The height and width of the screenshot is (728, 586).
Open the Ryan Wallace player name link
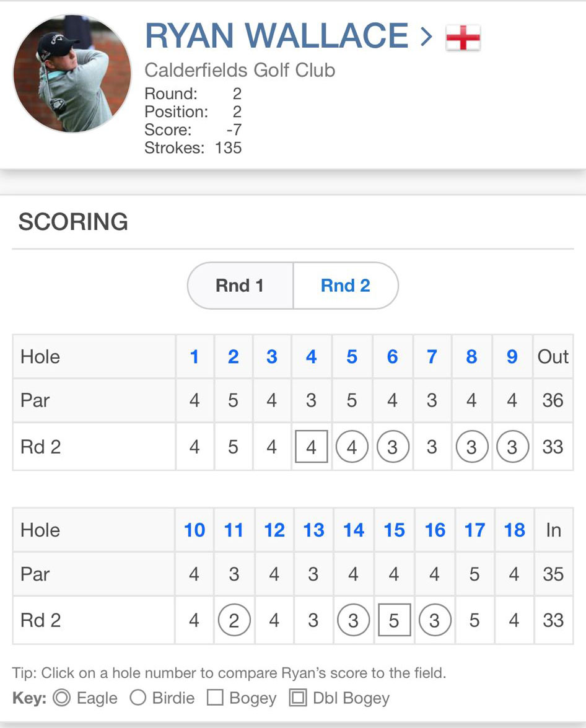point(276,36)
